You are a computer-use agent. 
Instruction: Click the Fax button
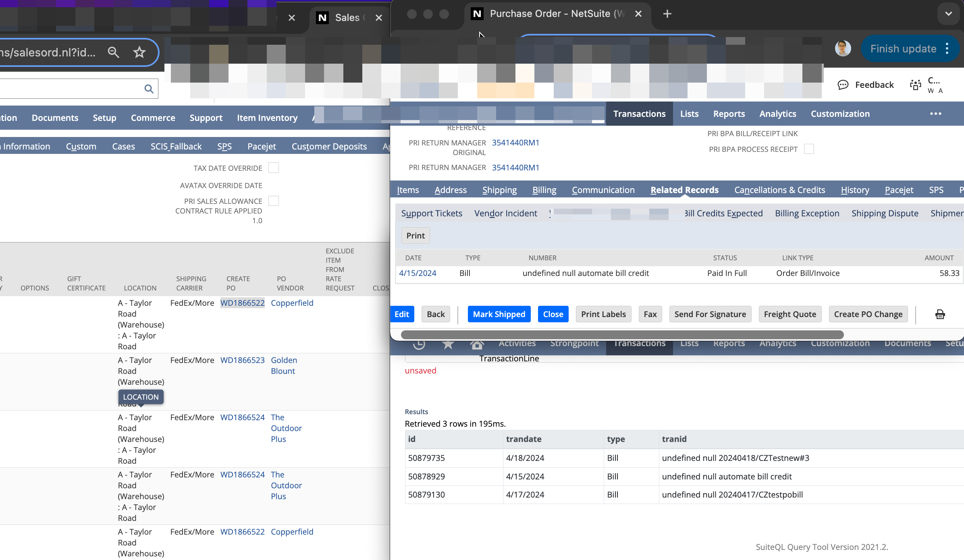pos(650,314)
